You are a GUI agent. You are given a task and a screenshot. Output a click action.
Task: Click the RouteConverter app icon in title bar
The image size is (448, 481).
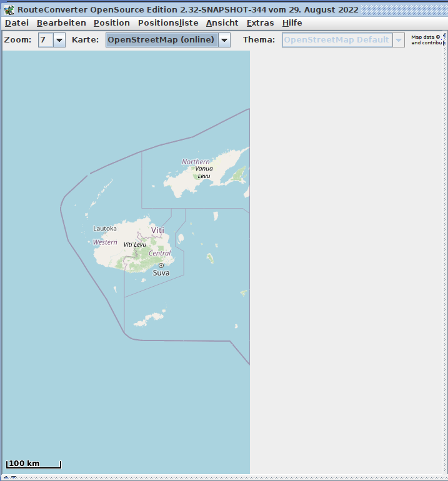9,9
